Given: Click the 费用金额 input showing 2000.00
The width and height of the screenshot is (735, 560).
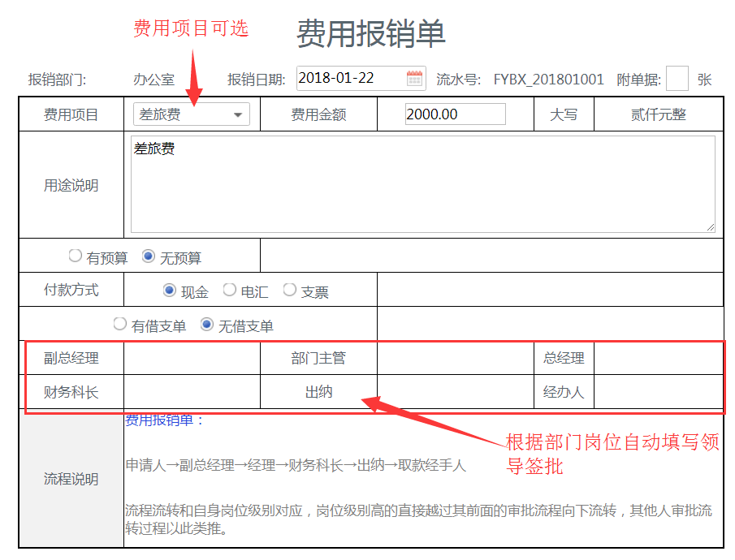Looking at the screenshot, I should coord(455,114).
